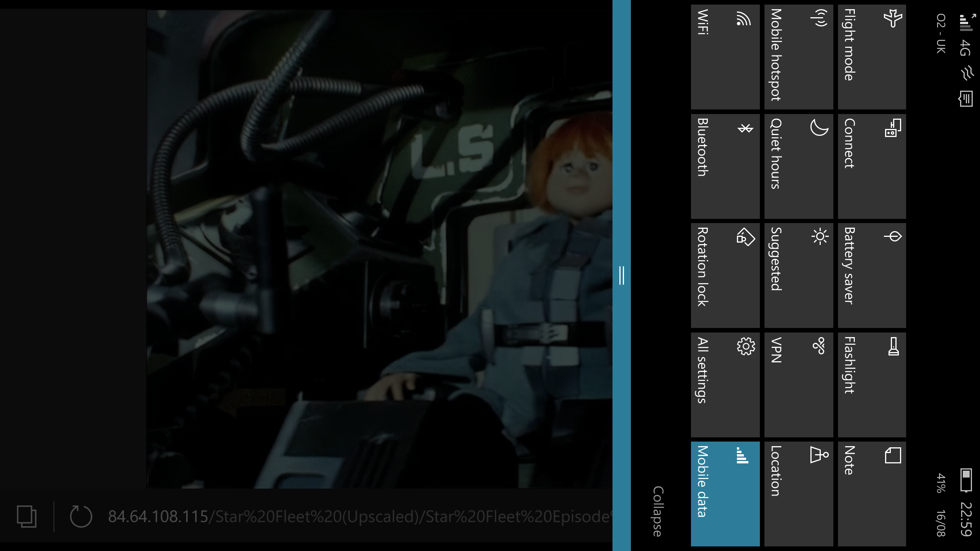This screenshot has height=551, width=980.
Task: Enable Flight mode quick action
Action: click(872, 57)
